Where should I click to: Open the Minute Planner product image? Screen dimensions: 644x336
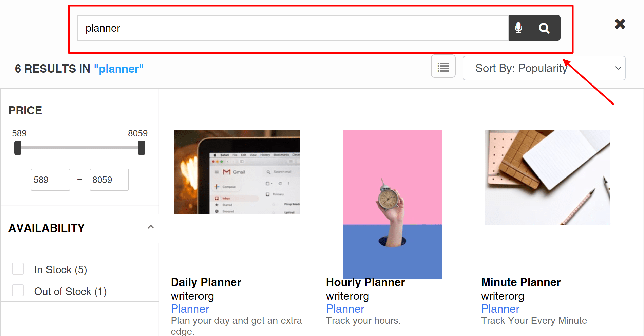pyautogui.click(x=547, y=178)
